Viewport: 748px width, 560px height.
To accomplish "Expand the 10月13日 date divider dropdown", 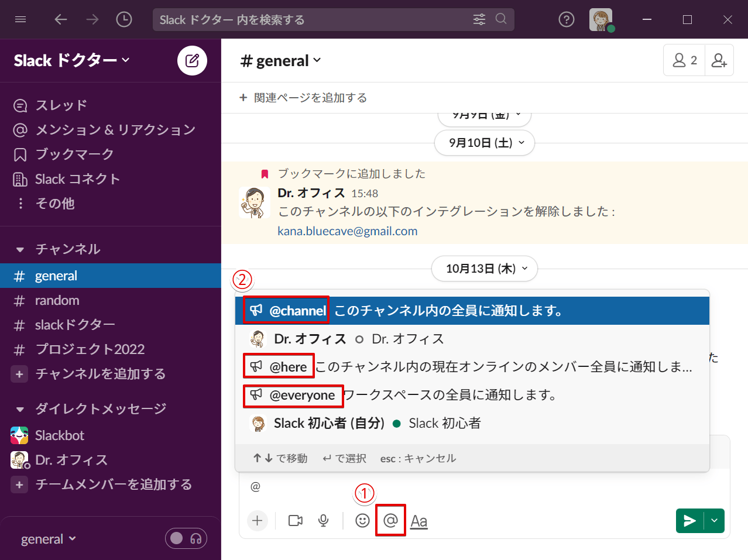I will (x=485, y=269).
